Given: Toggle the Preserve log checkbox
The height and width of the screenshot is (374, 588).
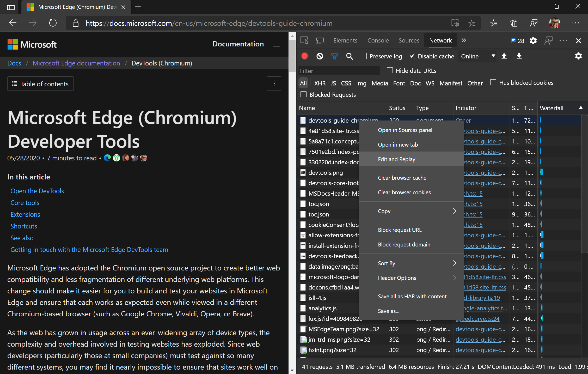Looking at the screenshot, I should coord(363,56).
